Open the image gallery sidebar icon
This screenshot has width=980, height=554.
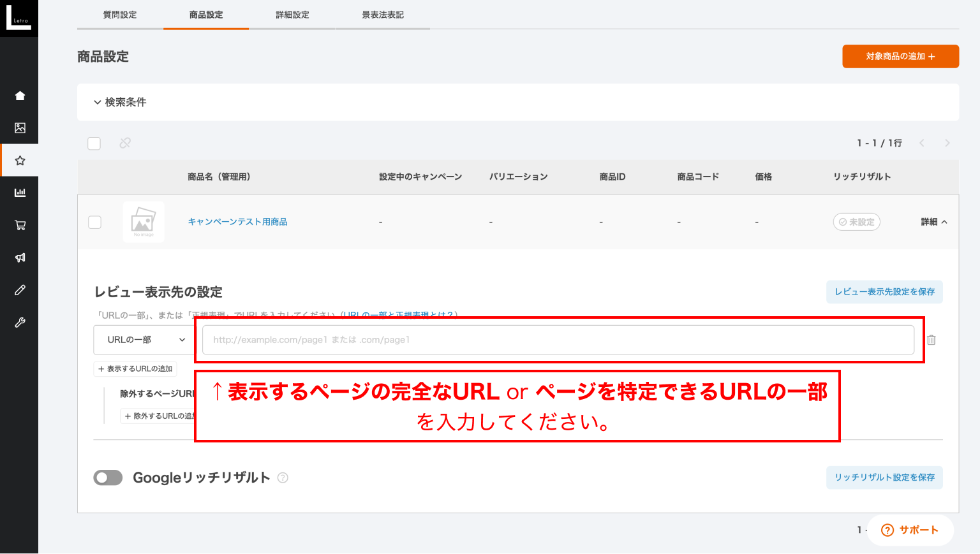click(x=20, y=128)
